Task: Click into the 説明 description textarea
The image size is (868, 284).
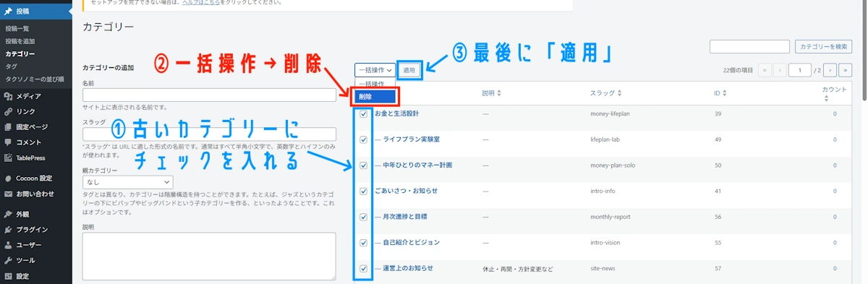Action: pos(210,256)
